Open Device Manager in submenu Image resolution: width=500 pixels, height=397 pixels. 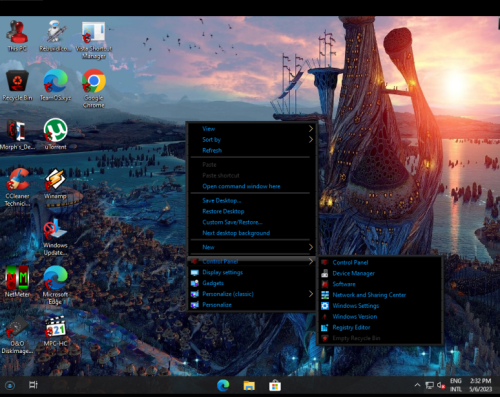[x=380, y=273]
